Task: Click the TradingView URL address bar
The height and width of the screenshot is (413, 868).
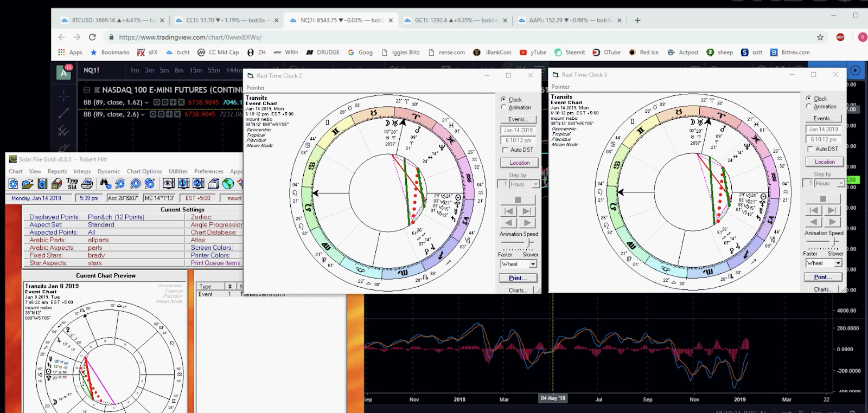Action: click(461, 37)
